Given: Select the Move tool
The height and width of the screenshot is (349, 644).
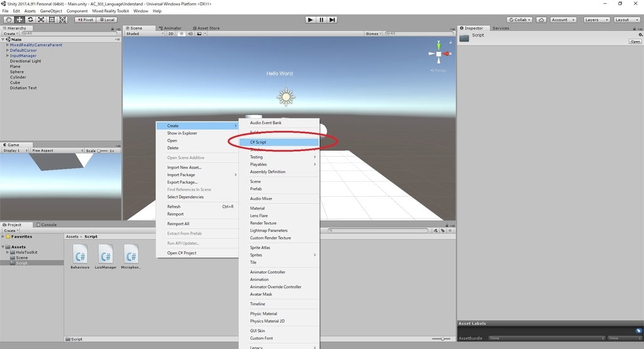Looking at the screenshot, I should [x=19, y=19].
